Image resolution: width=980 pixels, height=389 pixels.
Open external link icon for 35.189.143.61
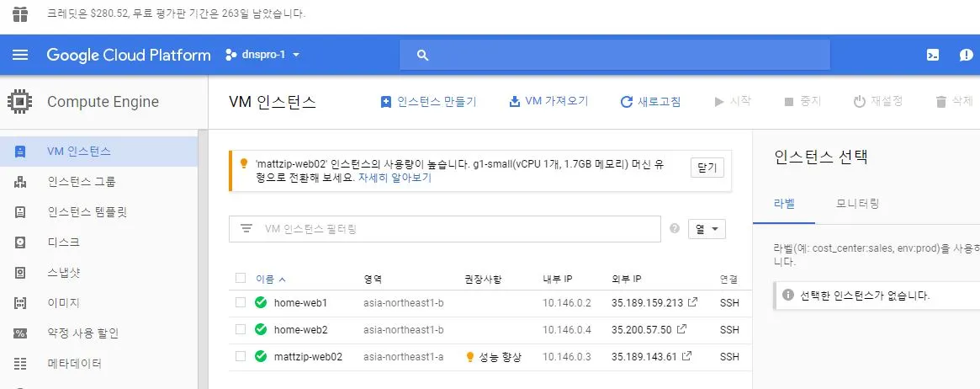687,356
